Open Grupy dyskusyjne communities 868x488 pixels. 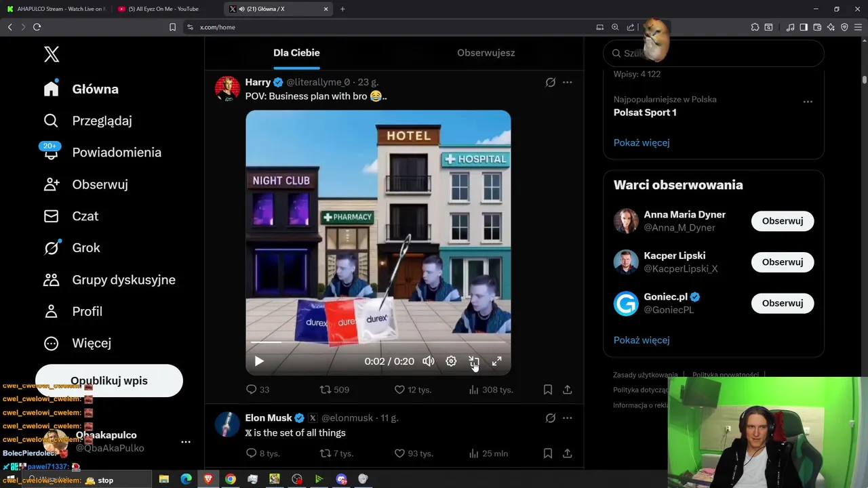click(x=109, y=280)
